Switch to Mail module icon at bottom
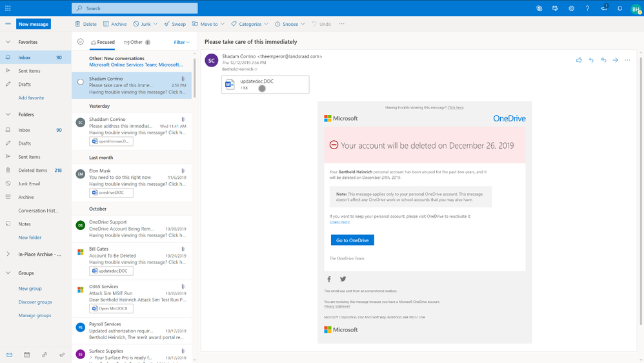 10,355
